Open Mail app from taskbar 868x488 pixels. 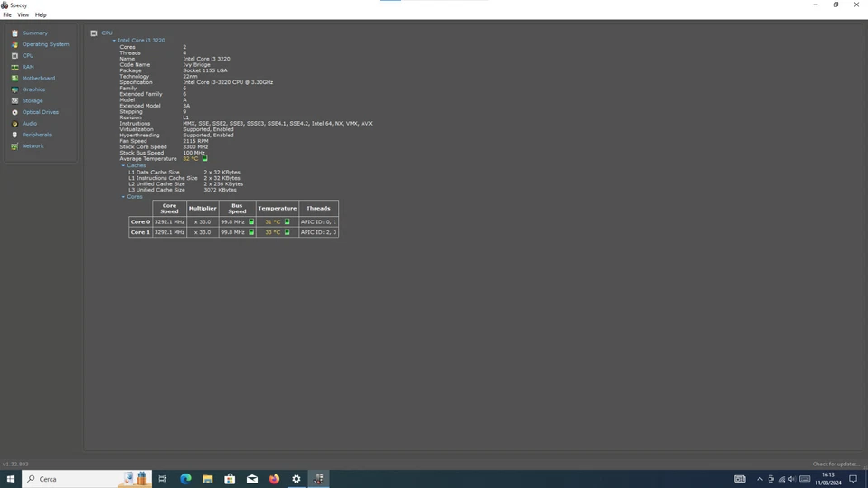pos(252,479)
